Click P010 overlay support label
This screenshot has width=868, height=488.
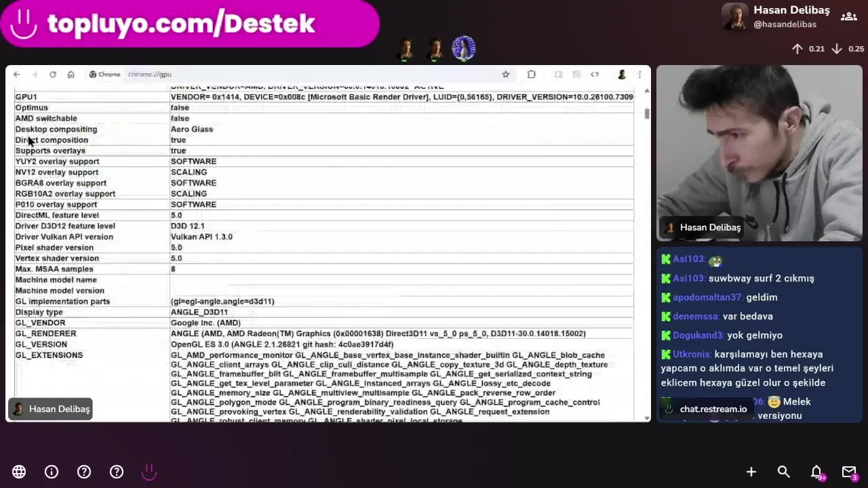tap(56, 205)
